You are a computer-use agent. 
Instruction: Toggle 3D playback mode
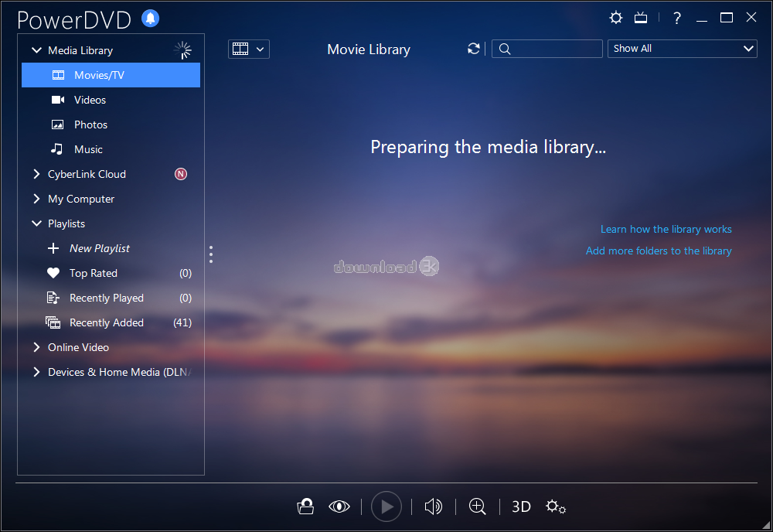click(521, 506)
